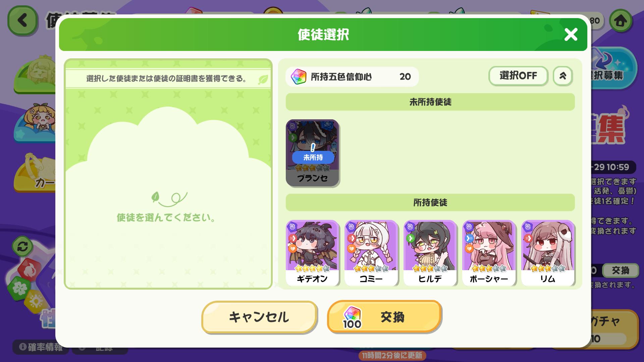Click the green refresh arrows icon

pyautogui.click(x=22, y=247)
